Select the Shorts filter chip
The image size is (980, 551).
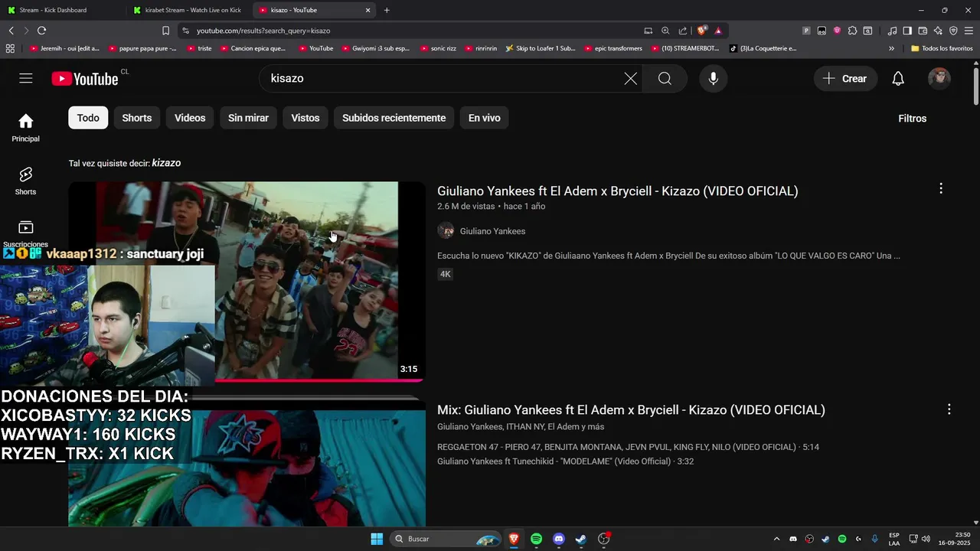[137, 118]
